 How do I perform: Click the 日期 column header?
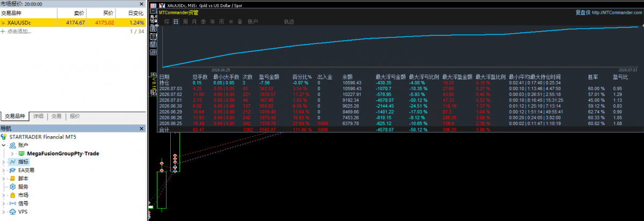pos(164,77)
